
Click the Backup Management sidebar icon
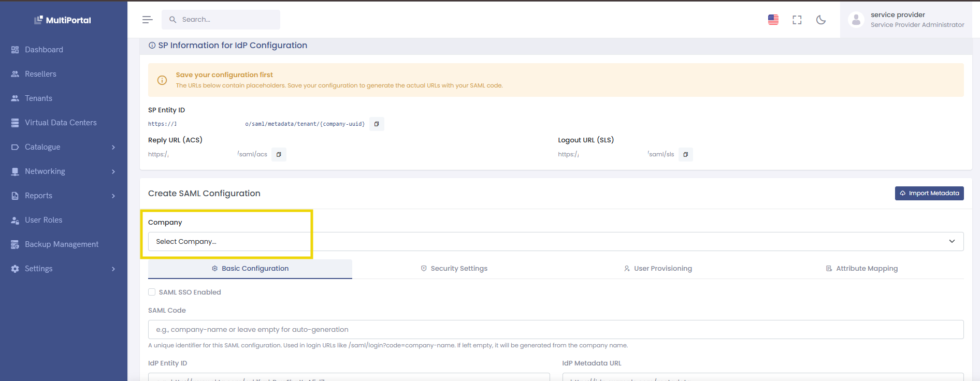(15, 244)
